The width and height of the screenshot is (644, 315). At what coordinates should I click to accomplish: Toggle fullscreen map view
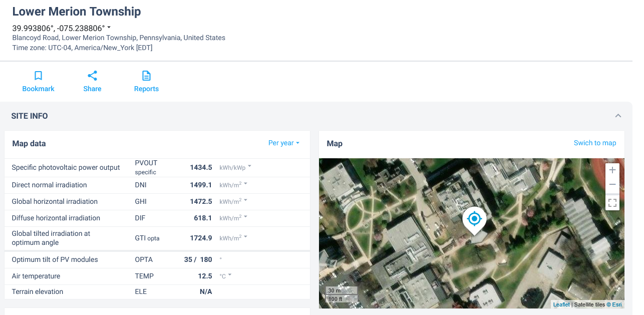(612, 203)
